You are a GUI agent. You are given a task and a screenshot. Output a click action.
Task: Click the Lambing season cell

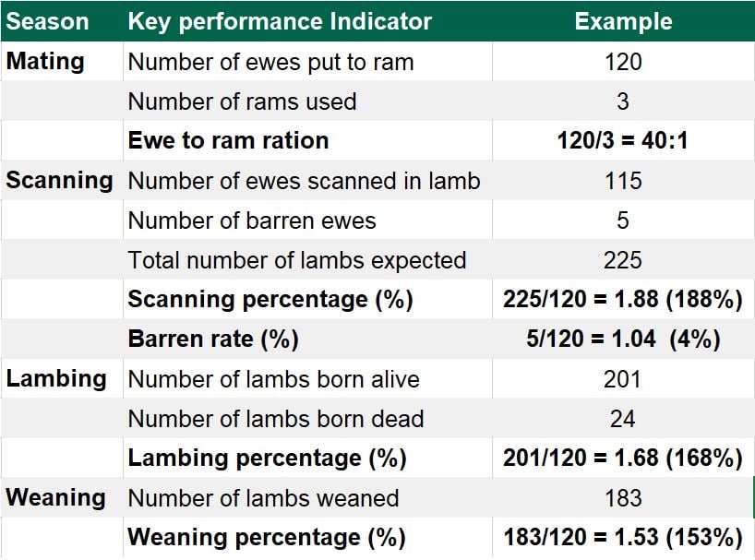click(55, 379)
